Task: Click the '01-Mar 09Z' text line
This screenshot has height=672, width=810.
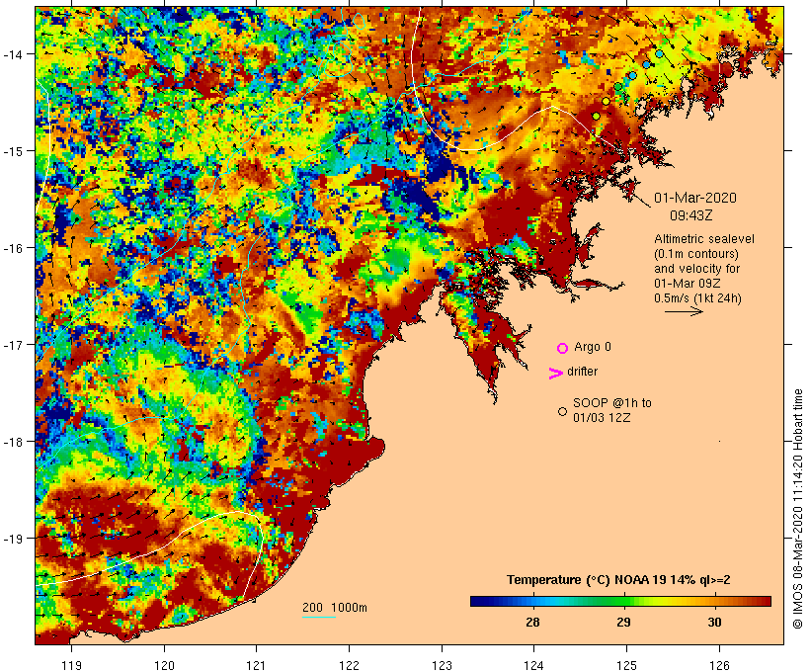Action: coord(688,284)
